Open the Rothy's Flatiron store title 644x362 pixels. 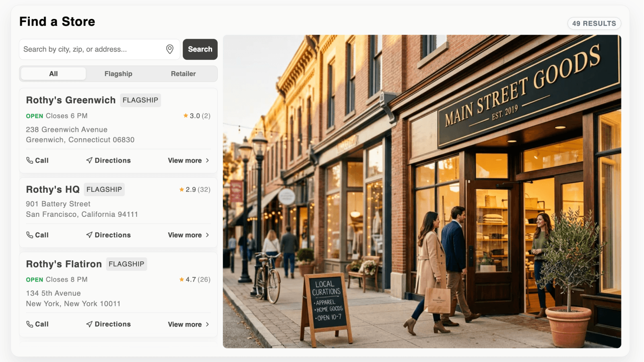[x=64, y=264]
